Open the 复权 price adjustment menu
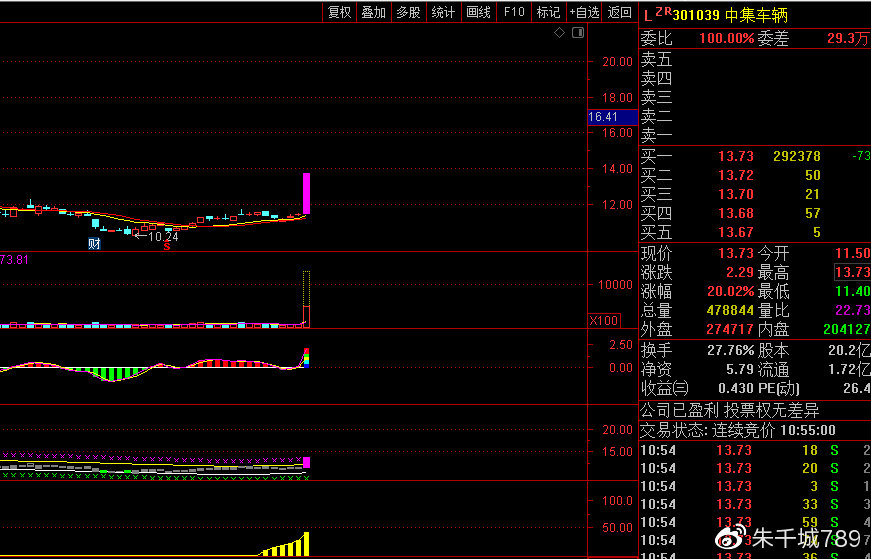Image resolution: width=871 pixels, height=559 pixels. (340, 12)
